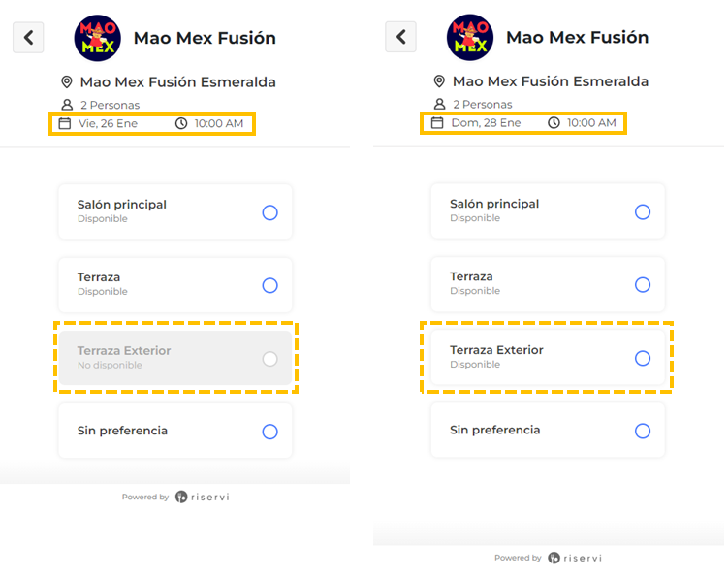Click Mao Mex logo in right panel
The image size is (728, 578).
[470, 38]
